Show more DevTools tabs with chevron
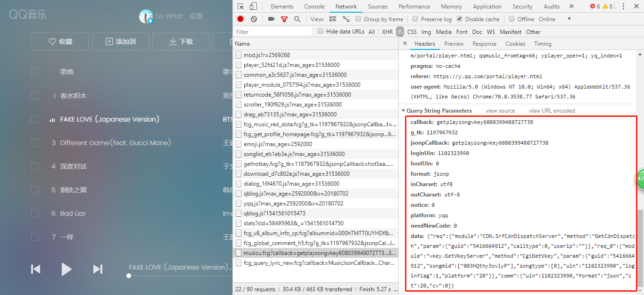 coord(571,7)
